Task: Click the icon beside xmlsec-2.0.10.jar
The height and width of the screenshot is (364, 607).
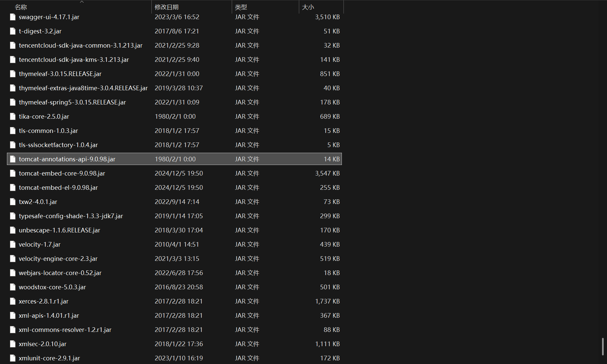Action: coord(13,344)
